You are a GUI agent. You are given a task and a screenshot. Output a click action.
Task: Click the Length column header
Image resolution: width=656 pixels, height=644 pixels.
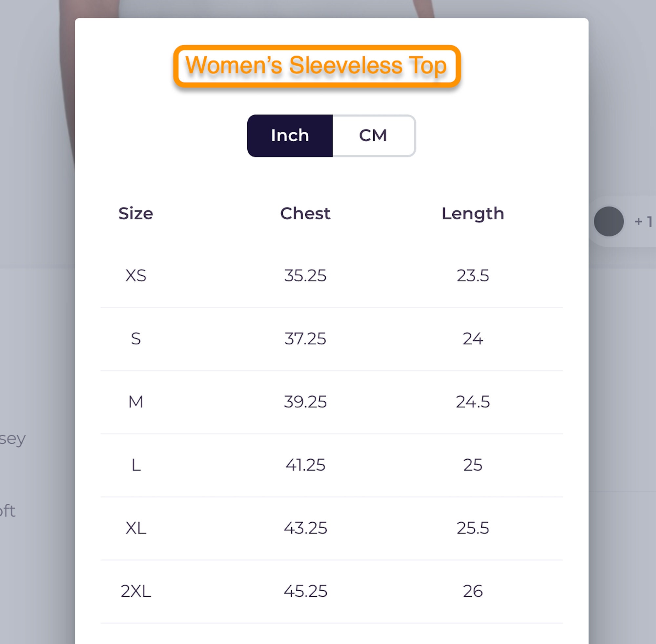click(x=473, y=214)
